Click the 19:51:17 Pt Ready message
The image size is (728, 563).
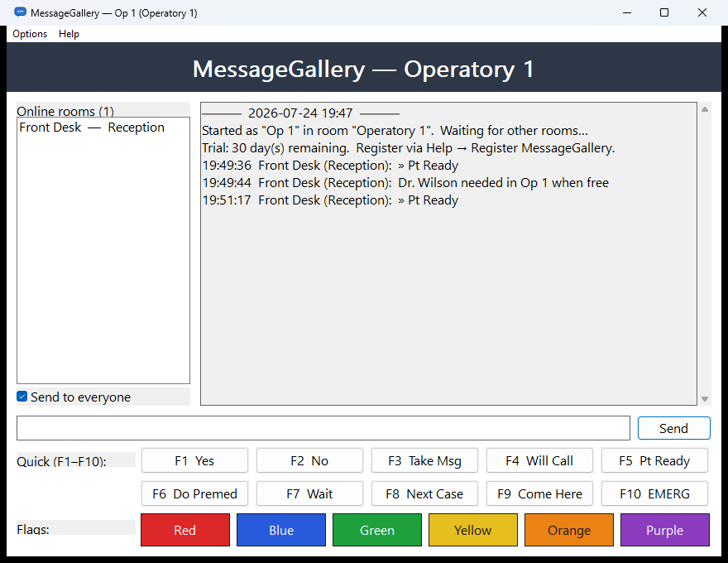330,200
